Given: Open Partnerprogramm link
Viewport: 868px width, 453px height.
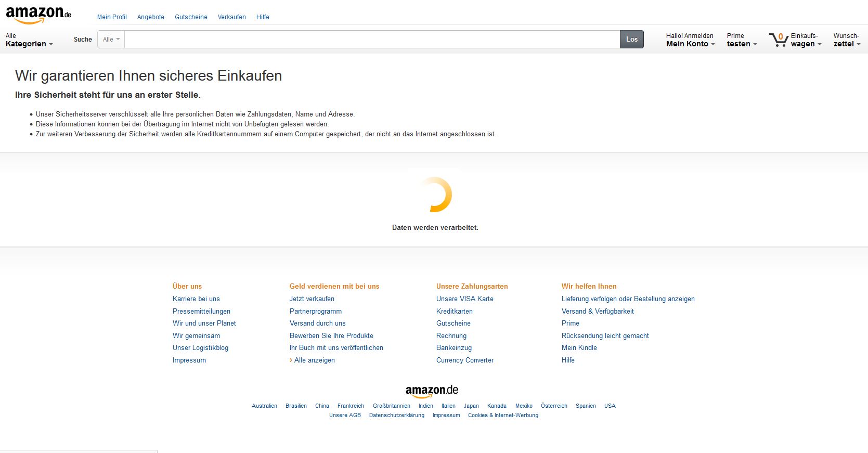Looking at the screenshot, I should tap(316, 312).
